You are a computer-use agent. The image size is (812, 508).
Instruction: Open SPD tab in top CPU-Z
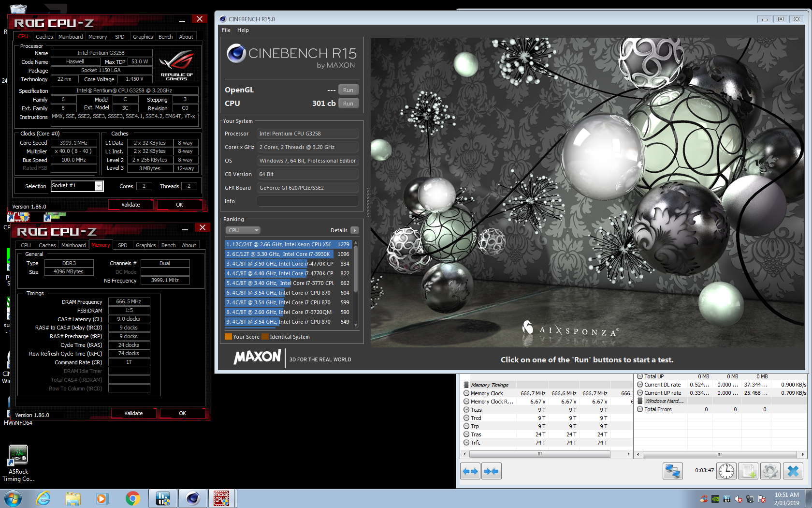click(x=120, y=37)
